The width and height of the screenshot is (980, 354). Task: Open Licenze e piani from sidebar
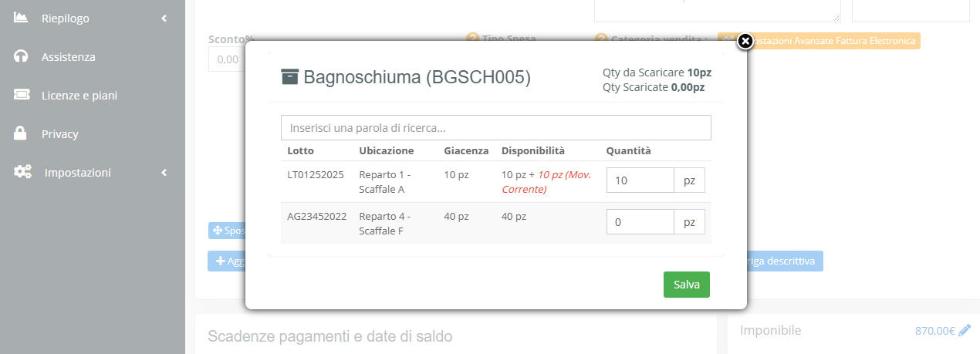tap(79, 96)
